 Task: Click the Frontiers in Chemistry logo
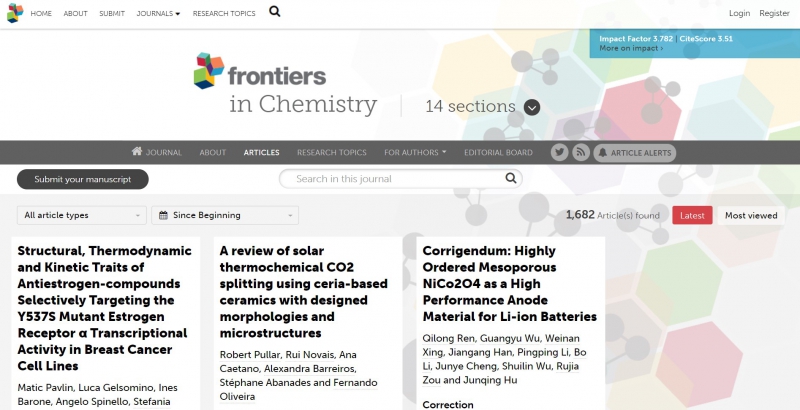pos(285,84)
